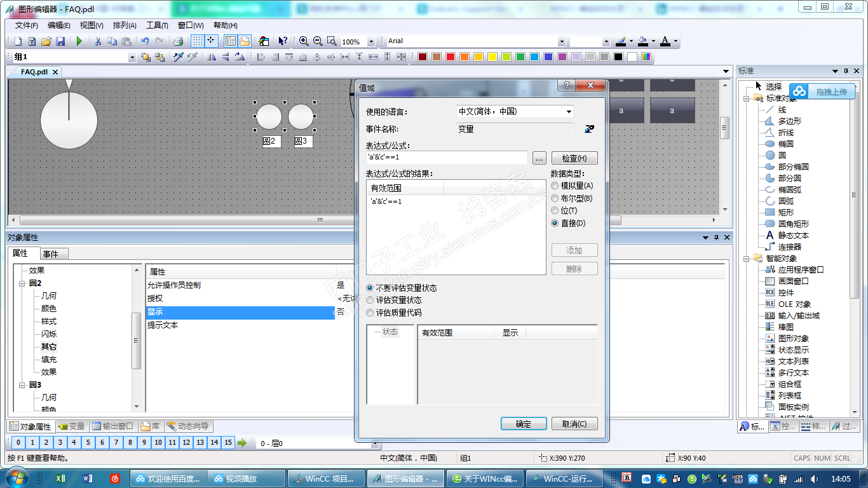This screenshot has width=868, height=488.
Task: Open the 视图(V) menu
Action: pyautogui.click(x=92, y=25)
